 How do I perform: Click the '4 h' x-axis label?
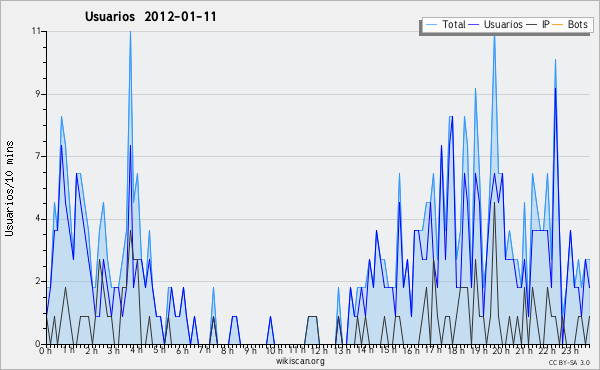(x=136, y=350)
